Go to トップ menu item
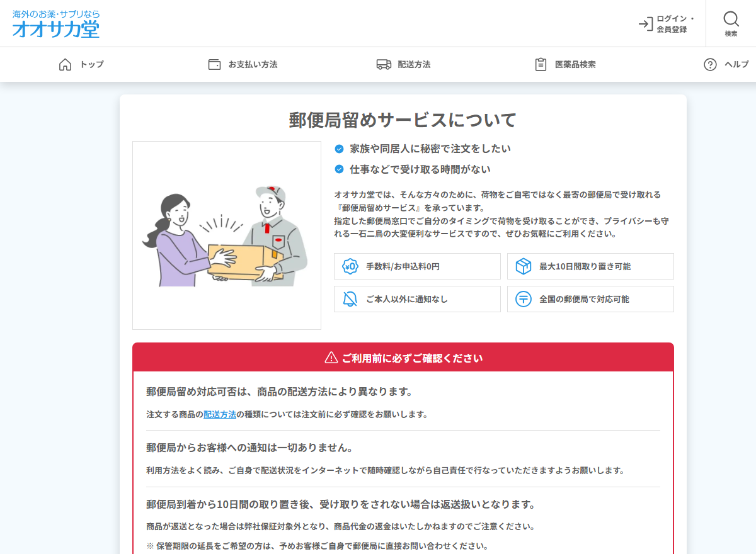The width and height of the screenshot is (756, 554). [92, 64]
